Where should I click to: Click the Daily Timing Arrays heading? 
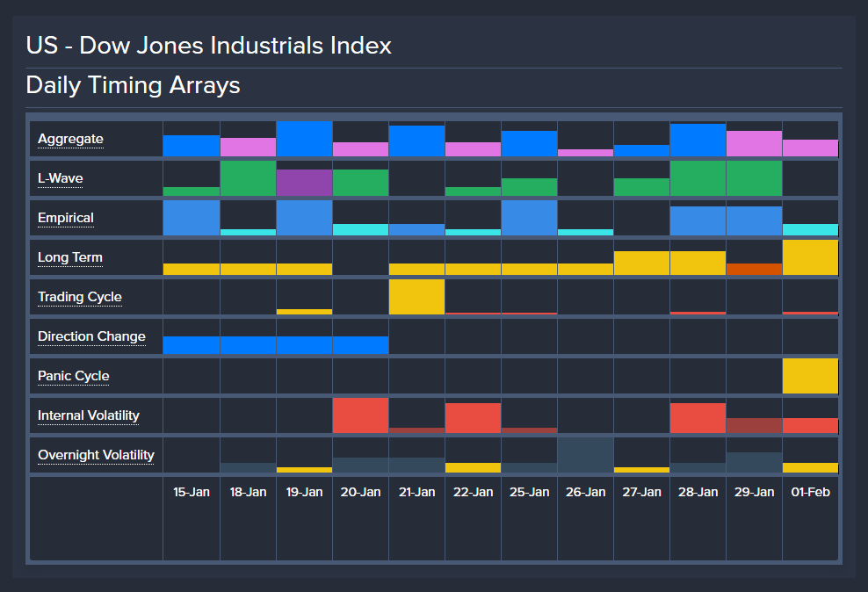point(133,85)
